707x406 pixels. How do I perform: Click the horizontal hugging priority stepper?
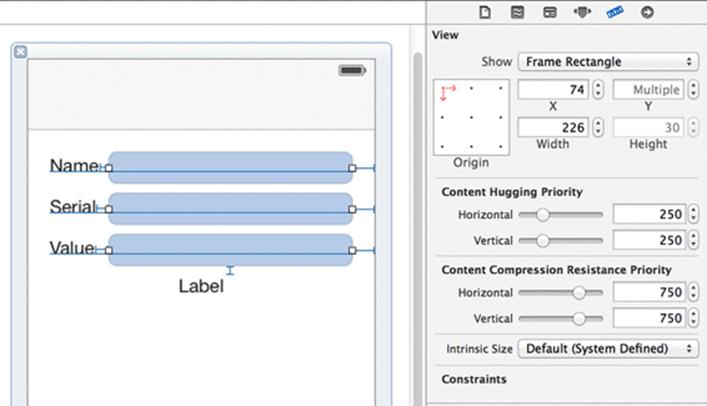(693, 214)
